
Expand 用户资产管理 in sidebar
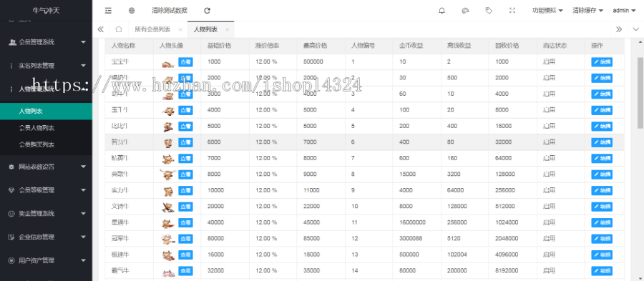[x=46, y=260]
